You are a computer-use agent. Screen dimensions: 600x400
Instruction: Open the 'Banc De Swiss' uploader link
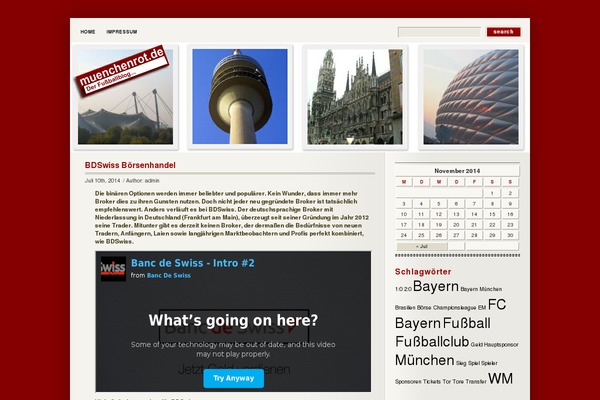click(169, 275)
